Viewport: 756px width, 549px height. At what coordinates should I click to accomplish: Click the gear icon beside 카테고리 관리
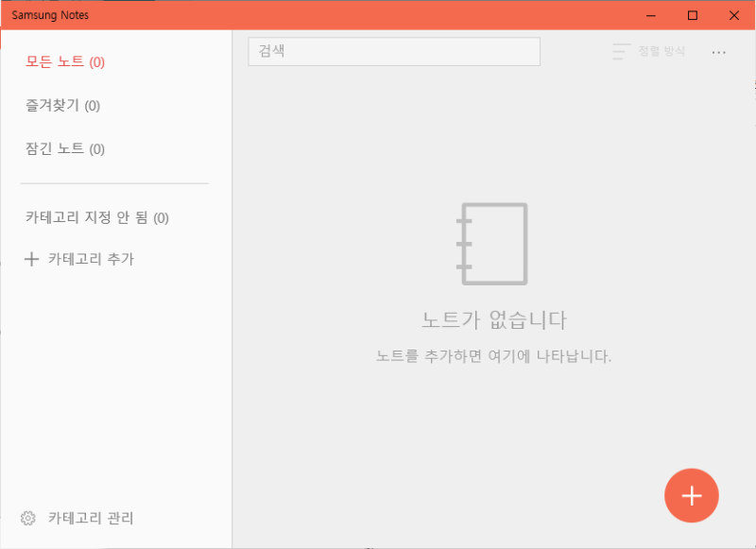click(29, 518)
